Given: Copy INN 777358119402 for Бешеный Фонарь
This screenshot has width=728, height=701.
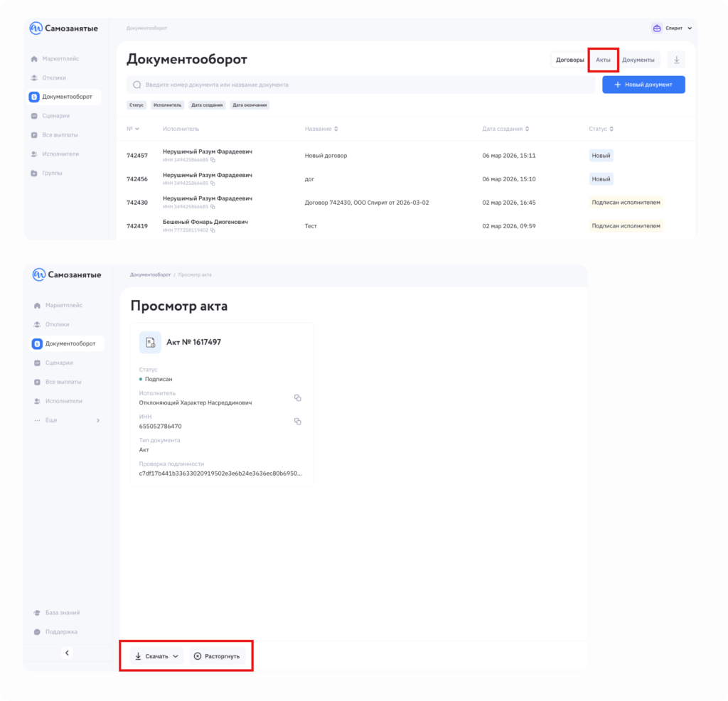Looking at the screenshot, I should [213, 230].
